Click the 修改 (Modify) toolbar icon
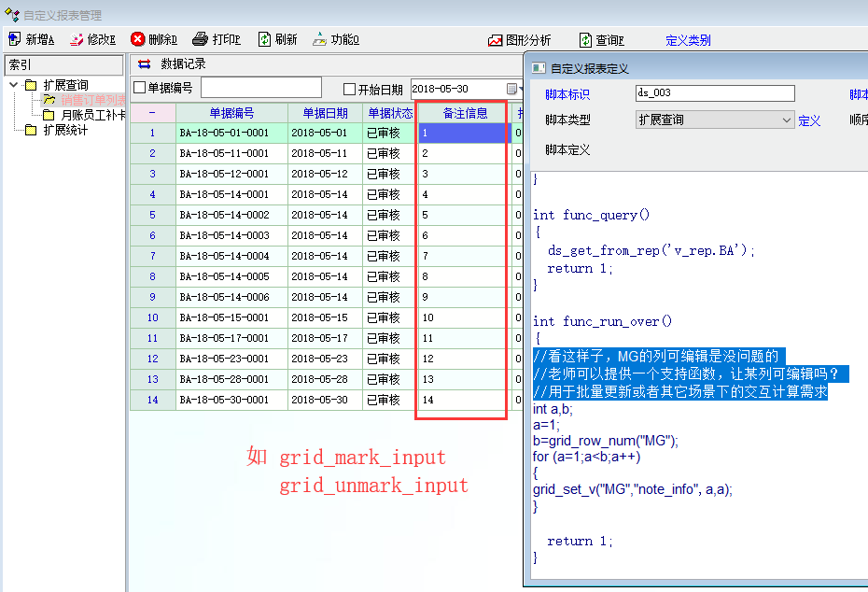Screen dimensions: 868x592 (x=77, y=39)
